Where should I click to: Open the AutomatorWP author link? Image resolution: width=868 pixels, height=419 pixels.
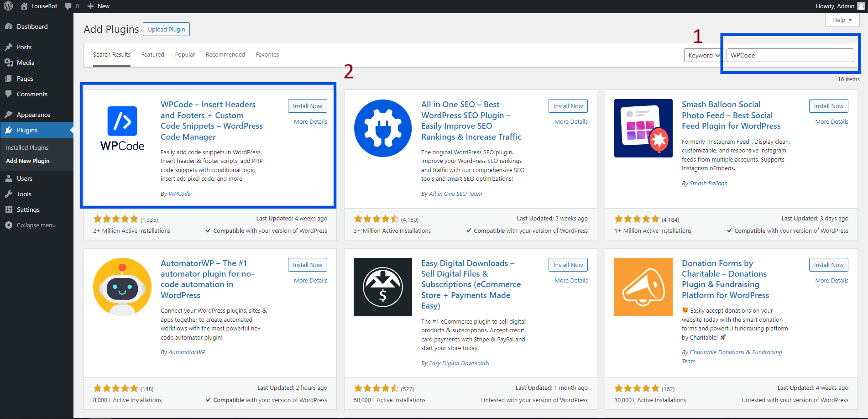point(187,352)
